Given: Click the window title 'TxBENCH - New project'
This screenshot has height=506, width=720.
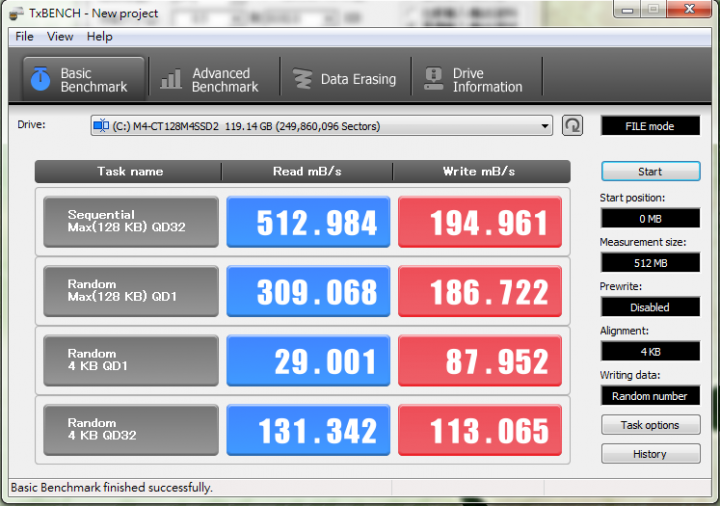Looking at the screenshot, I should (94, 13).
